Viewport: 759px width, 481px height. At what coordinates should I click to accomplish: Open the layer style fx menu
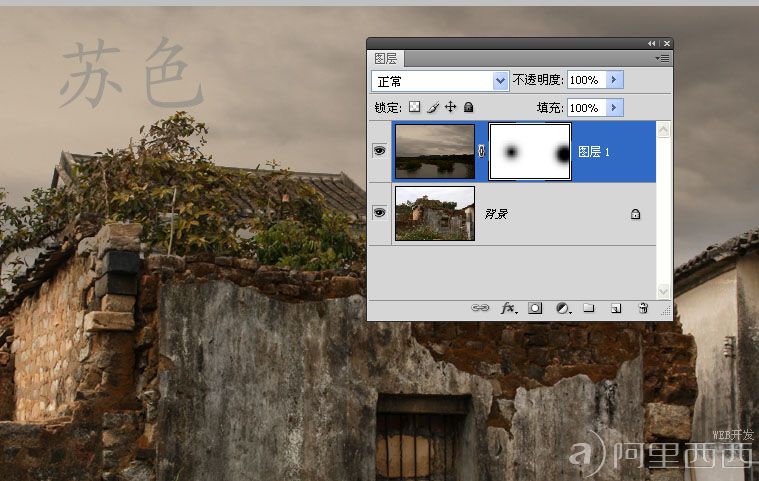(508, 308)
